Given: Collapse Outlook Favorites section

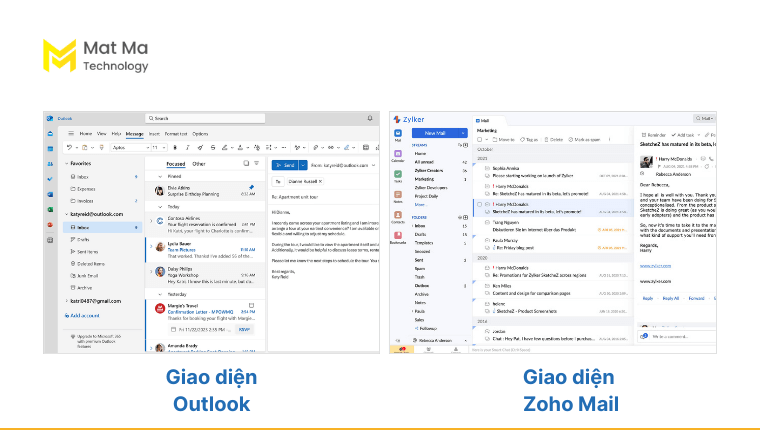Looking at the screenshot, I should click(66, 164).
